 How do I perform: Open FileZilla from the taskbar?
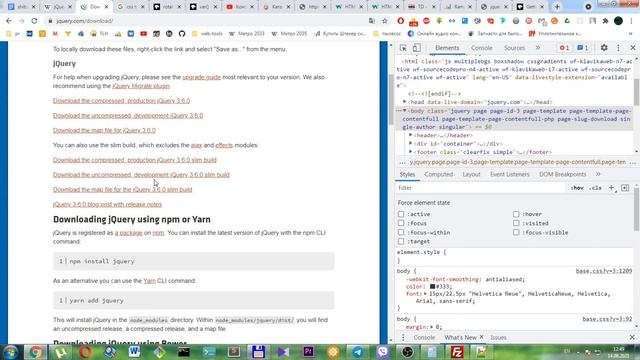pyautogui.click(x=457, y=352)
